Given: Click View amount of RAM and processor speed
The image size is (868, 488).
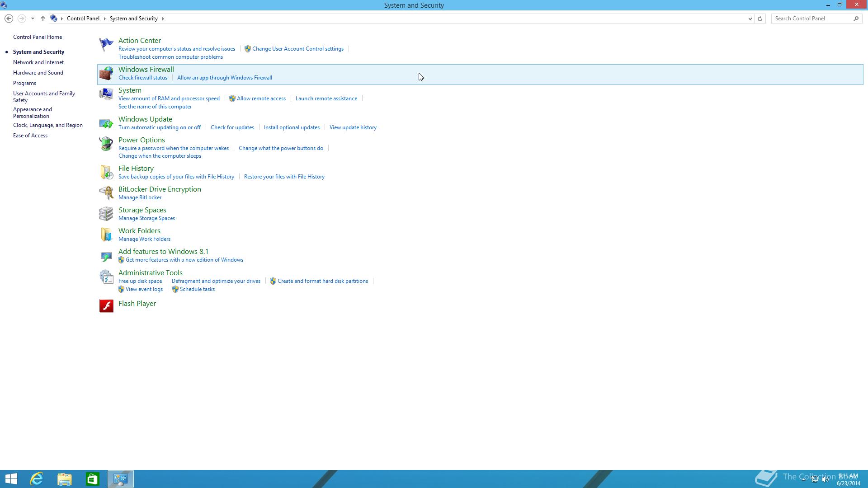Looking at the screenshot, I should click(x=169, y=99).
